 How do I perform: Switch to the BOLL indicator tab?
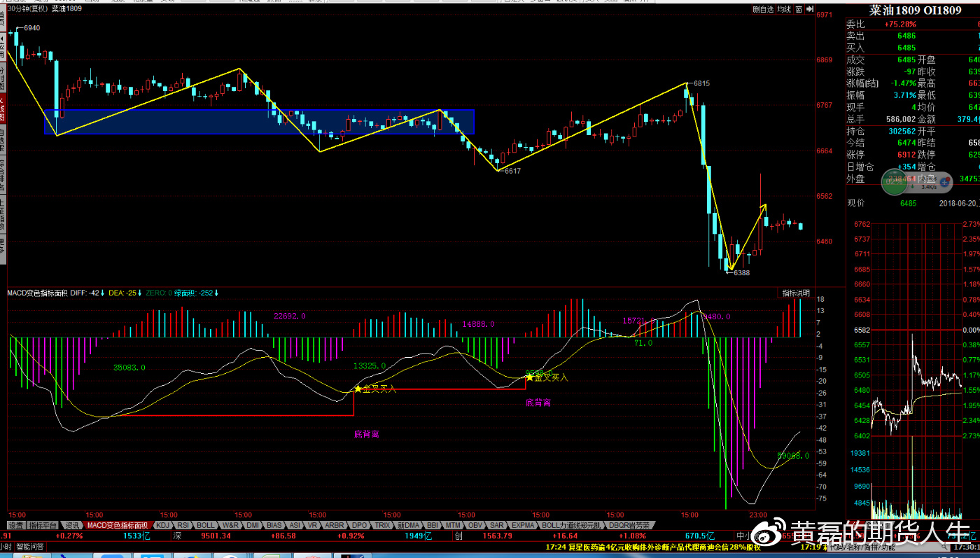[x=206, y=525]
